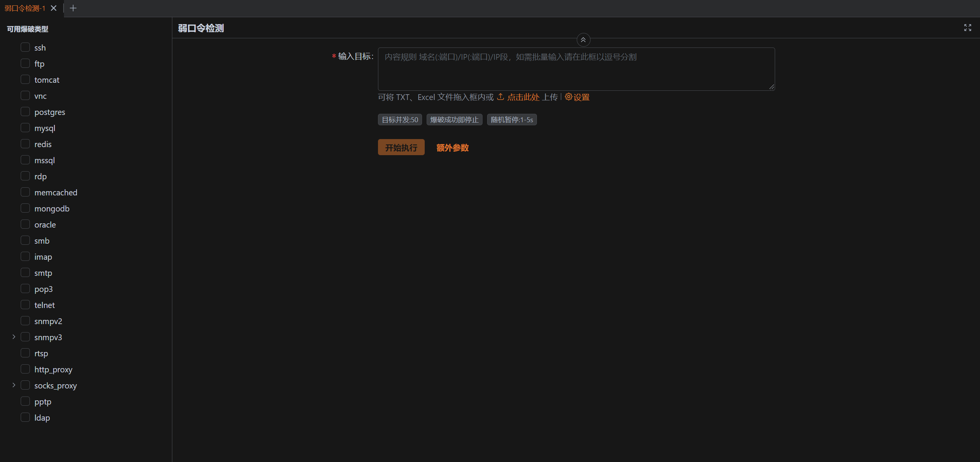Click the 开始执行 button

coord(401,147)
